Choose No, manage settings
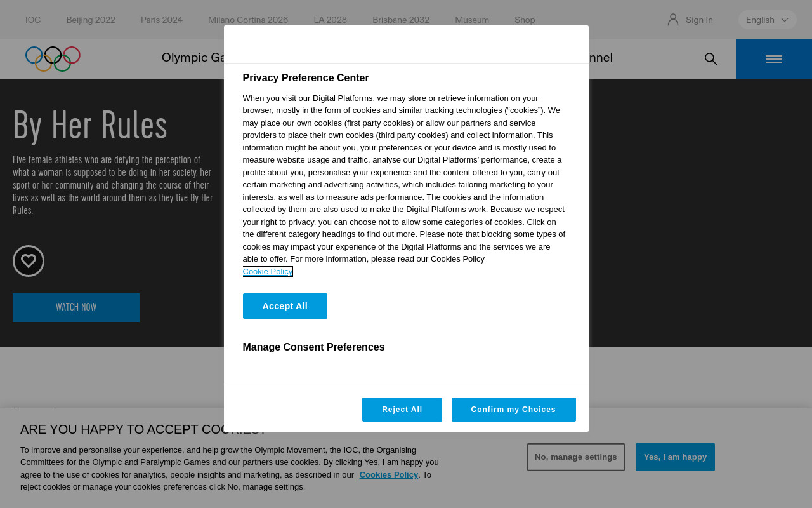 [x=576, y=457]
